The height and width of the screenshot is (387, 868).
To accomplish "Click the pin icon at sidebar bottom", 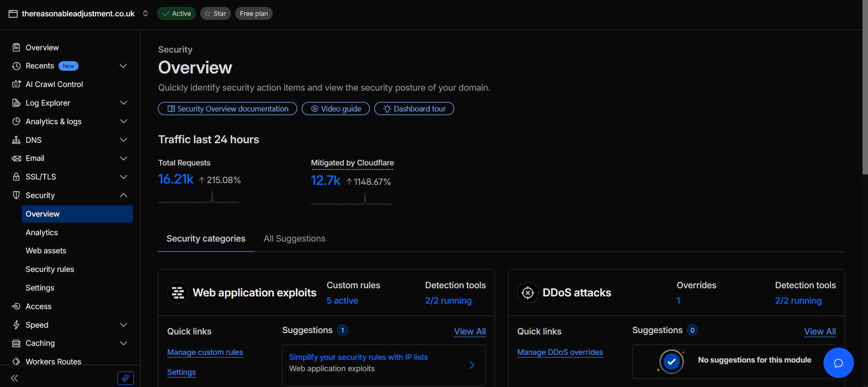I will [125, 378].
